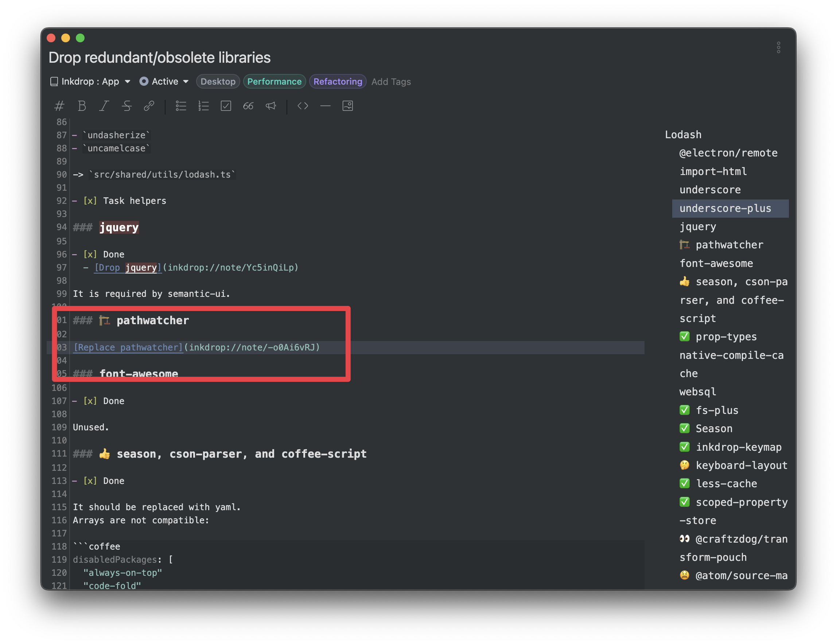
Task: Toggle the Task helpers checkbox
Action: [x=90, y=201]
